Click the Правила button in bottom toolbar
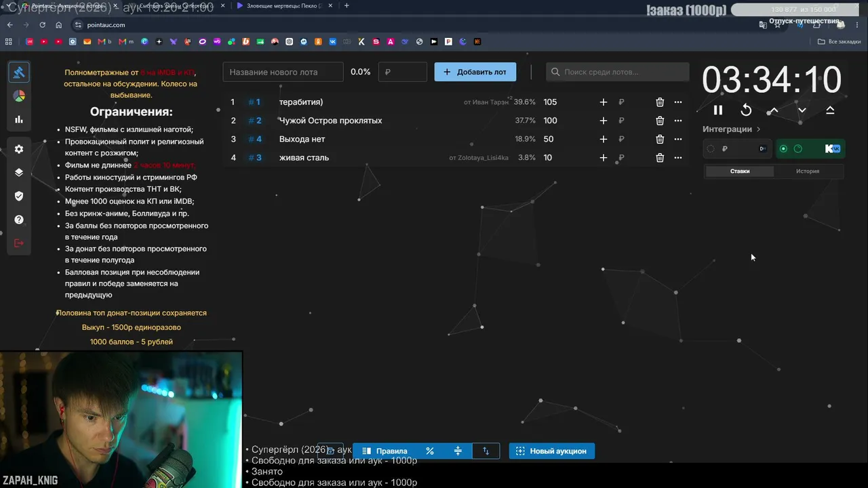The height and width of the screenshot is (488, 868). click(384, 451)
